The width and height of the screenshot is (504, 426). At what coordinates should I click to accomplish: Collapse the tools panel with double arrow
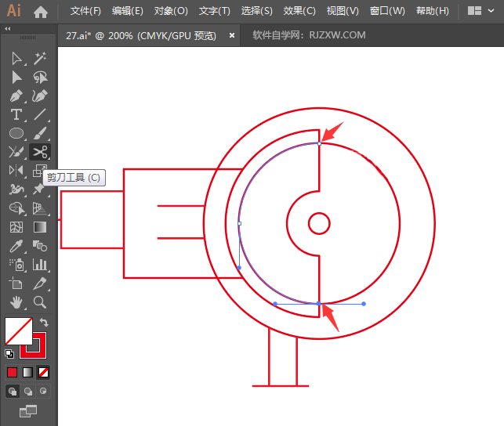pyautogui.click(x=9, y=29)
